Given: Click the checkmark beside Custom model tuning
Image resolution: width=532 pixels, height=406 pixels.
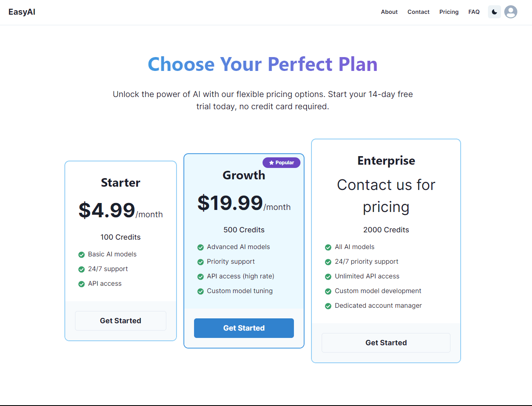Looking at the screenshot, I should pyautogui.click(x=201, y=291).
